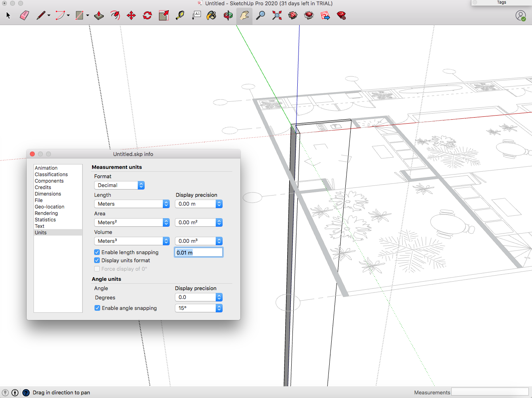Screen dimensions: 532x398
Task: Select Statistics in the model info list
Action: [x=58, y=220]
